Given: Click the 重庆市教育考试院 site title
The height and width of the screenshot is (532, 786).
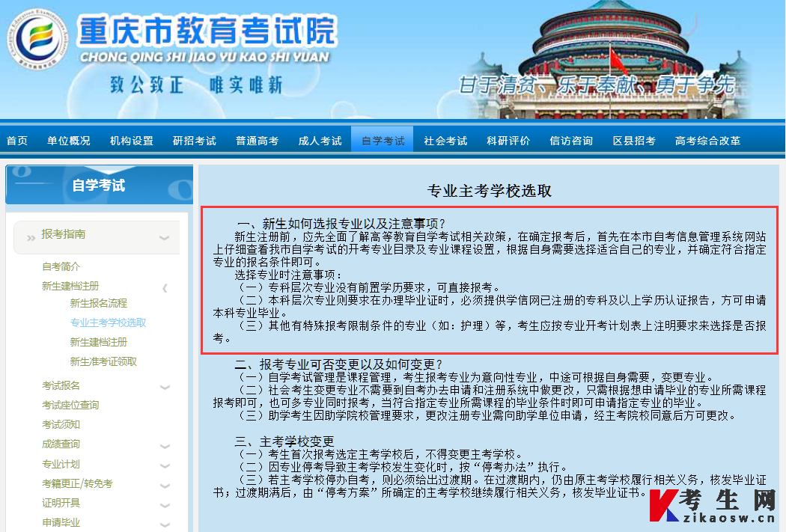Looking at the screenshot, I should (207, 31).
